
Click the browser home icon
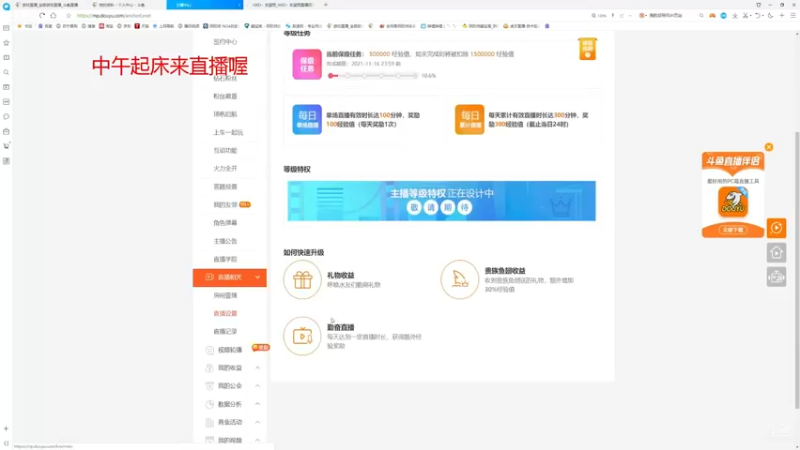point(53,15)
